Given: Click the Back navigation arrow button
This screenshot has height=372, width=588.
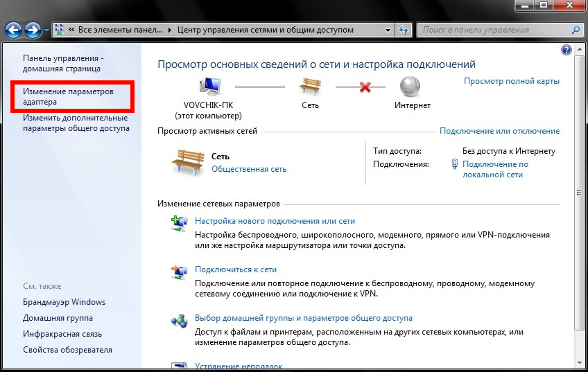Looking at the screenshot, I should click(13, 30).
